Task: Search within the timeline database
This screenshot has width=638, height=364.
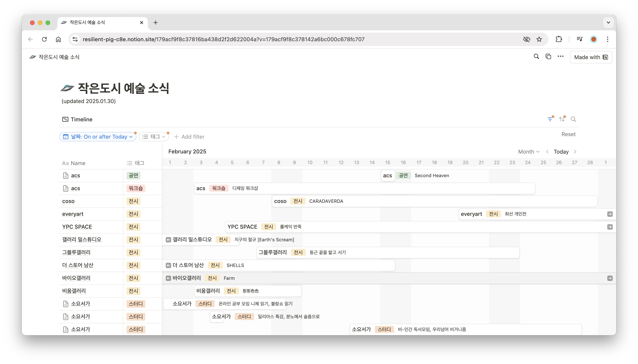Action: pyautogui.click(x=573, y=119)
